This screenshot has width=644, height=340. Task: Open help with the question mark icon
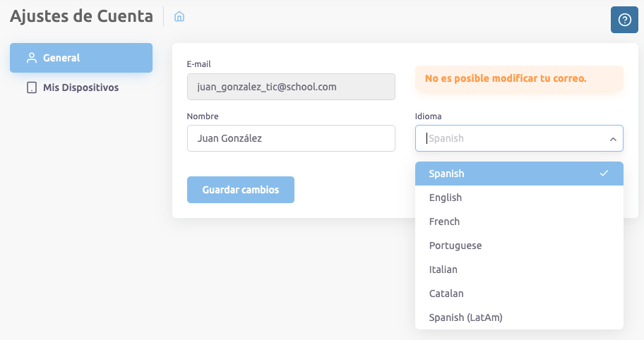(624, 19)
